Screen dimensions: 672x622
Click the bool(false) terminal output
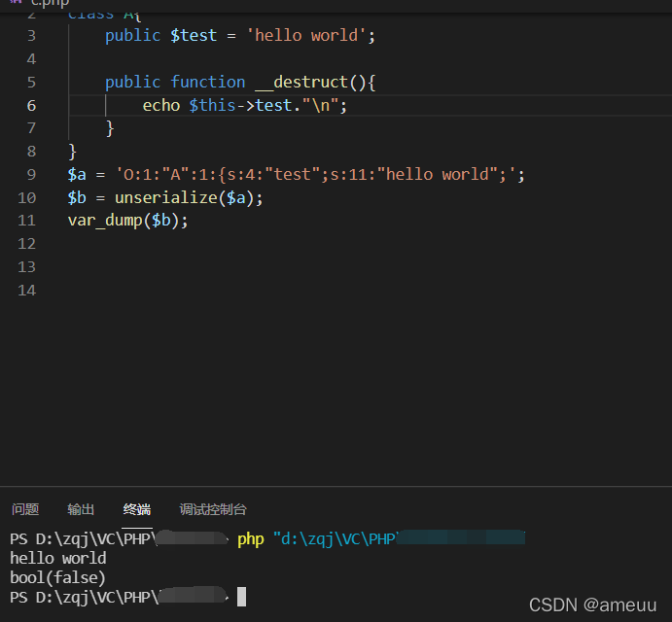click(57, 578)
